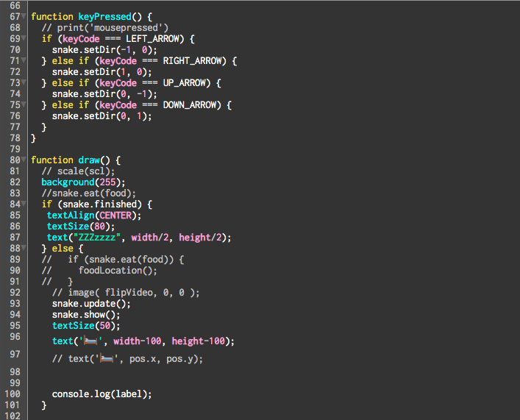Collapse the LEFT_ARROW if block fold arrow on line 69
Screen dimensions: 520x420
24,38
